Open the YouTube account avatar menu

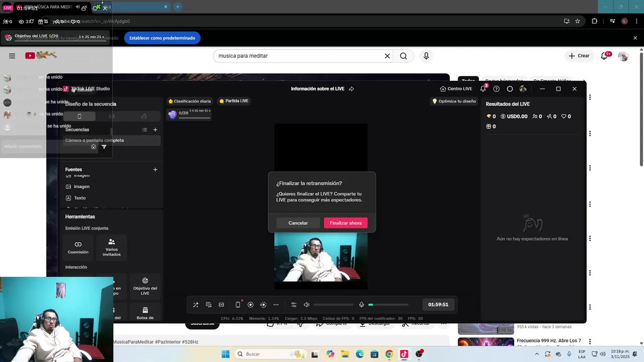[x=623, y=56]
